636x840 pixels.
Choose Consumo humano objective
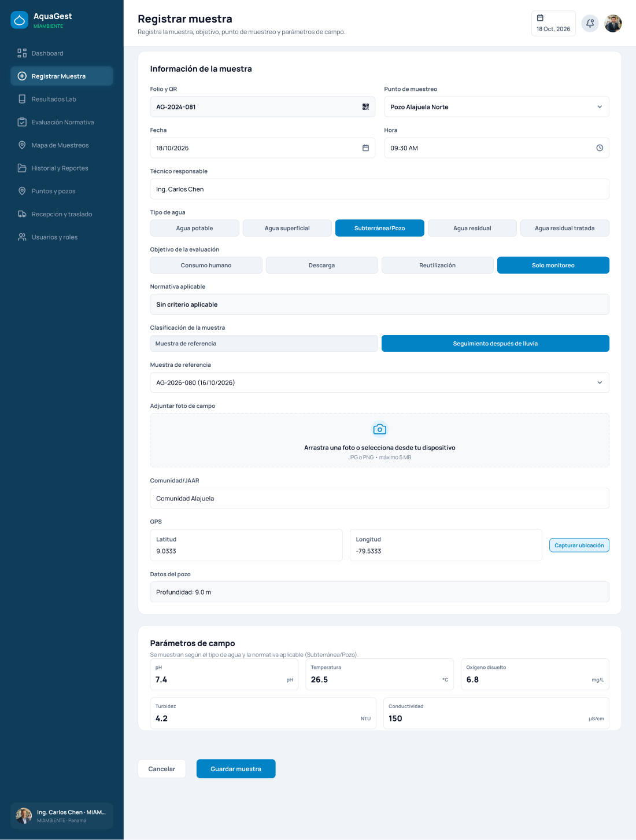[x=206, y=266]
